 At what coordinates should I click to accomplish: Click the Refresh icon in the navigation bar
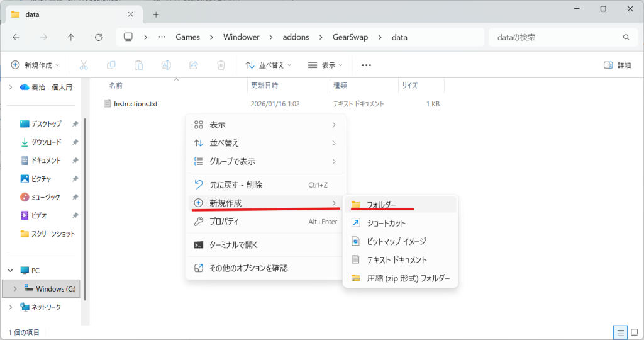point(98,37)
